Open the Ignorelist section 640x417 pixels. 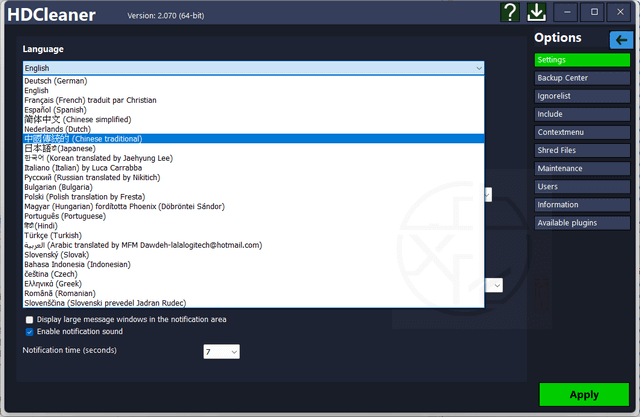point(582,96)
